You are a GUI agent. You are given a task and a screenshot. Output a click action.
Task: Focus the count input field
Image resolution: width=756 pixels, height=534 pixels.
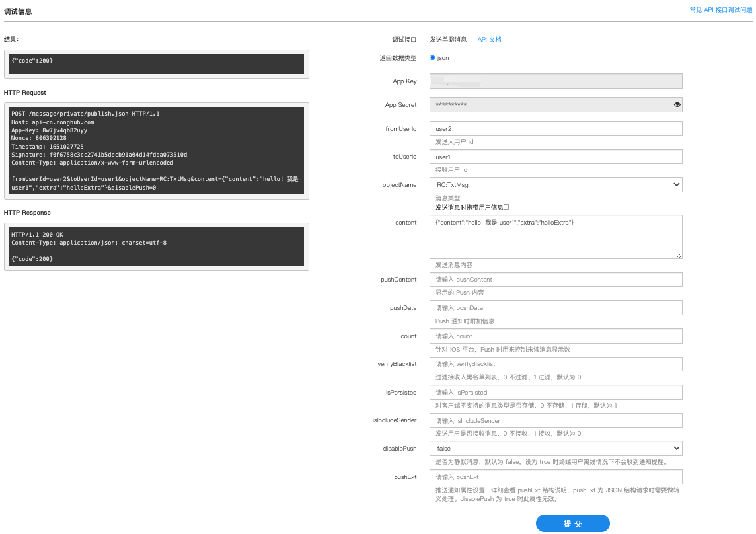(x=555, y=336)
